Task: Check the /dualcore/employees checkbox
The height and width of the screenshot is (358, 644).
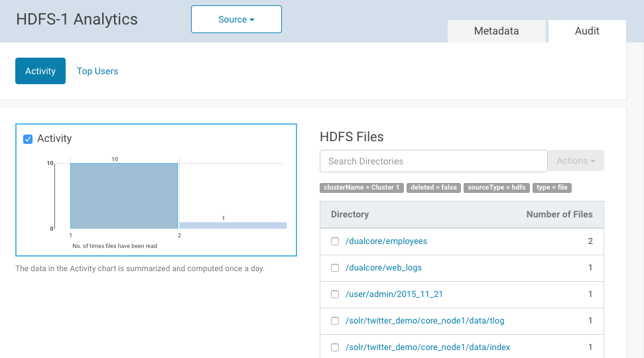Action: click(x=335, y=241)
